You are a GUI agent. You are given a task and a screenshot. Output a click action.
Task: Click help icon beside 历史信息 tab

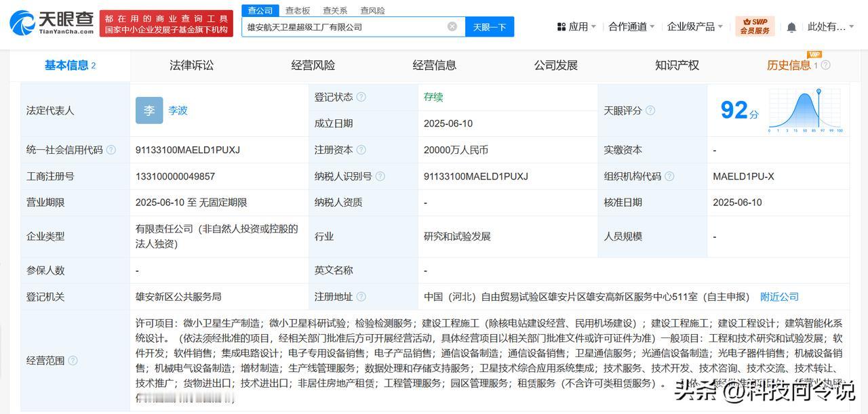coord(826,65)
